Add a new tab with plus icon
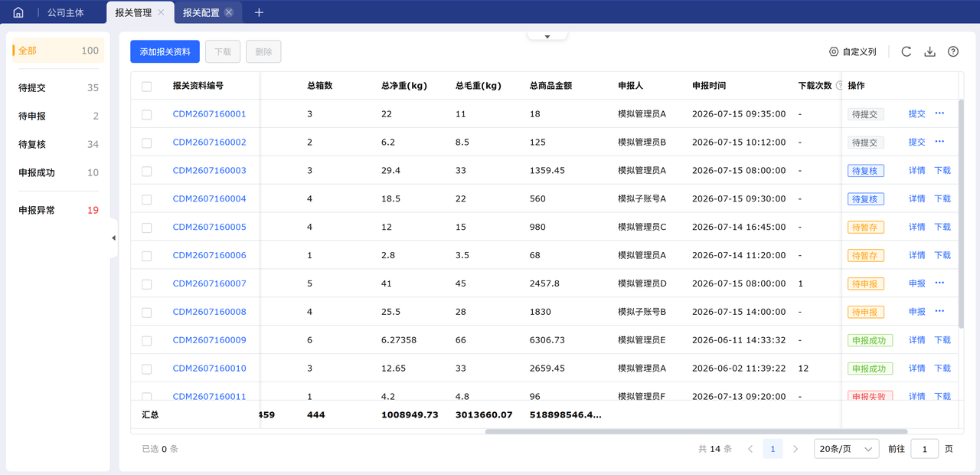Screen dimensions: 980x475 click(x=259, y=12)
